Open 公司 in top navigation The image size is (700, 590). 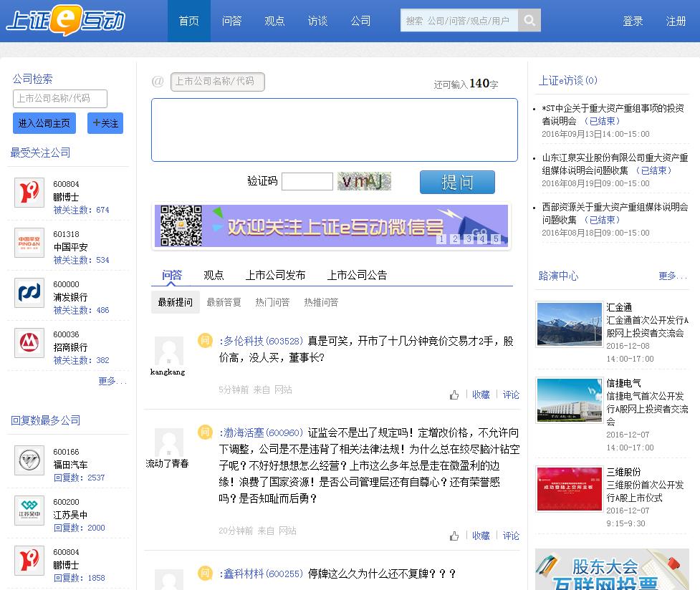(360, 21)
